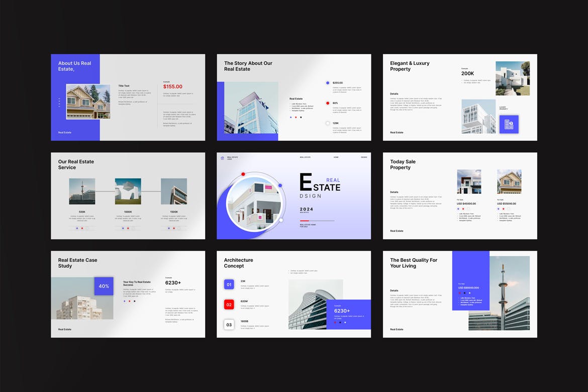588x392 pixels.
Task: Click the house logo icon on cover slide
Action: [222, 158]
